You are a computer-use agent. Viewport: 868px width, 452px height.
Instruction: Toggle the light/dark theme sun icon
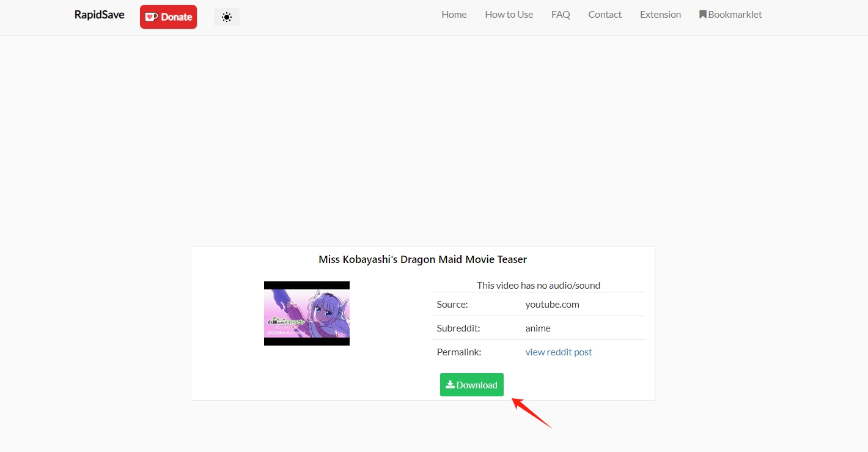point(227,17)
